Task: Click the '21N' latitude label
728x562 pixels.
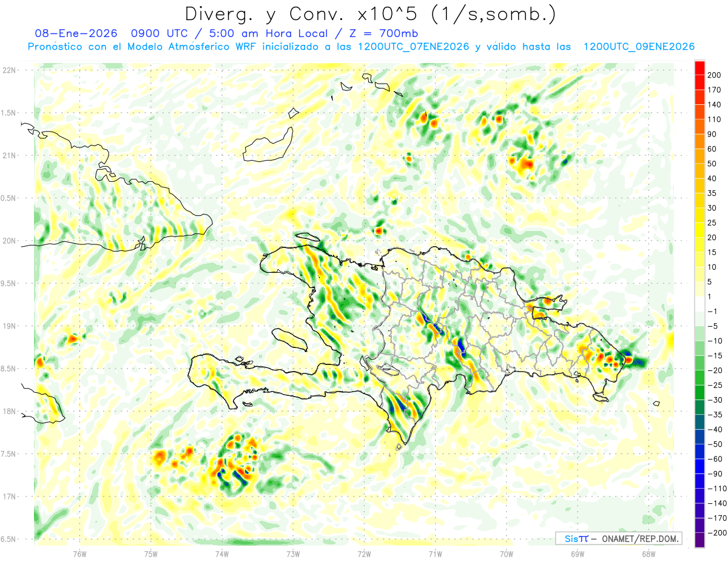Action: click(9, 155)
